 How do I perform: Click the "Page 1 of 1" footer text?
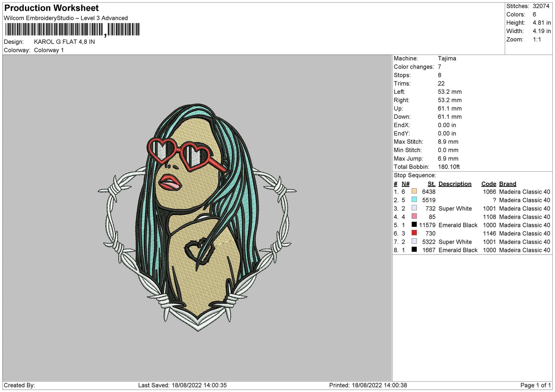pyautogui.click(x=535, y=385)
